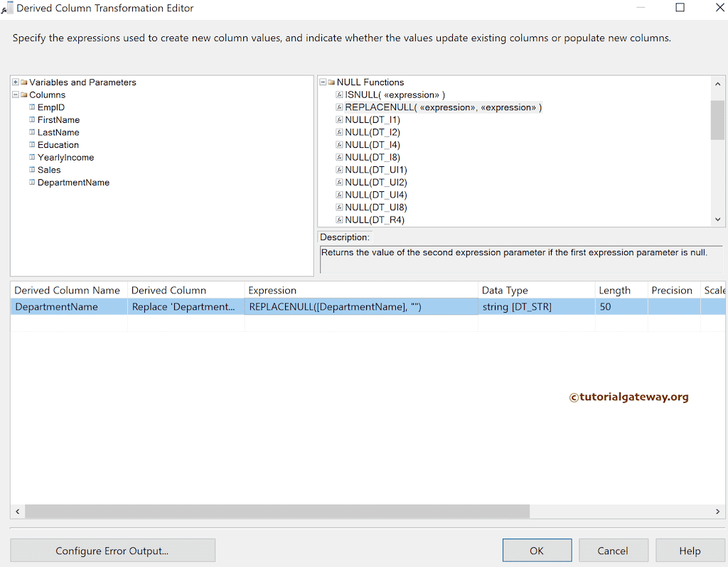Collapse the Columns tree node
The width and height of the screenshot is (728, 567).
[15, 94]
